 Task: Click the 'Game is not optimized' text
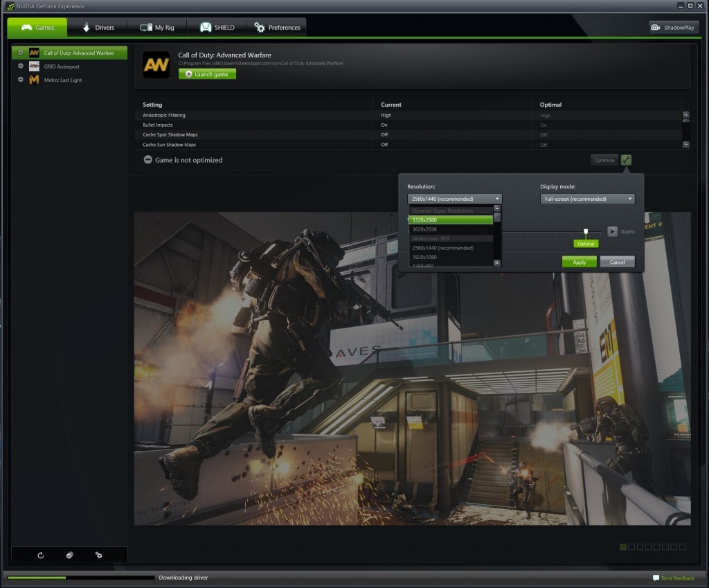[188, 160]
